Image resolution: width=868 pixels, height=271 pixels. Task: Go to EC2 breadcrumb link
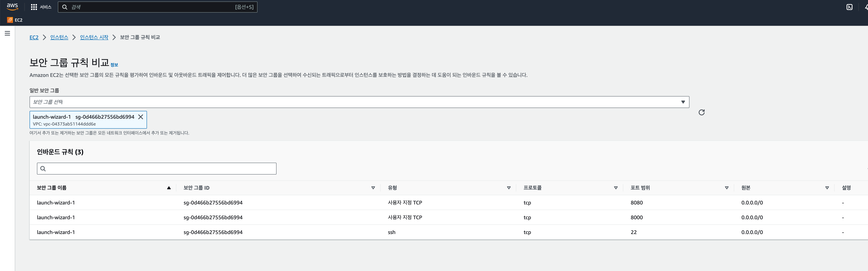point(34,37)
